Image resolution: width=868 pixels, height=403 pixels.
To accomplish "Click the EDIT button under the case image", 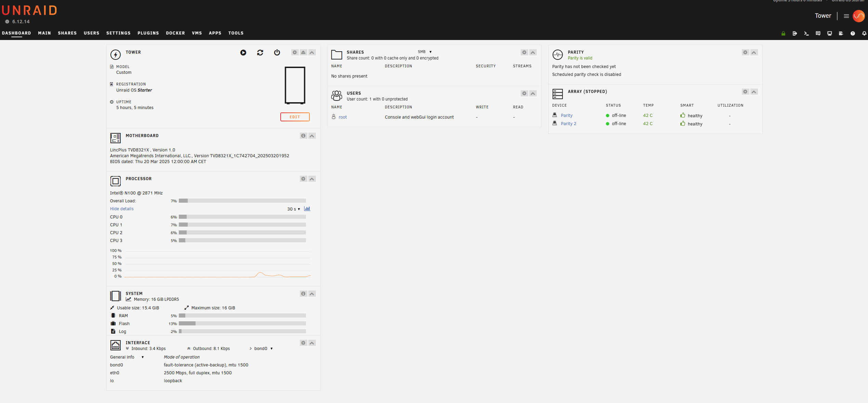I will pyautogui.click(x=295, y=117).
